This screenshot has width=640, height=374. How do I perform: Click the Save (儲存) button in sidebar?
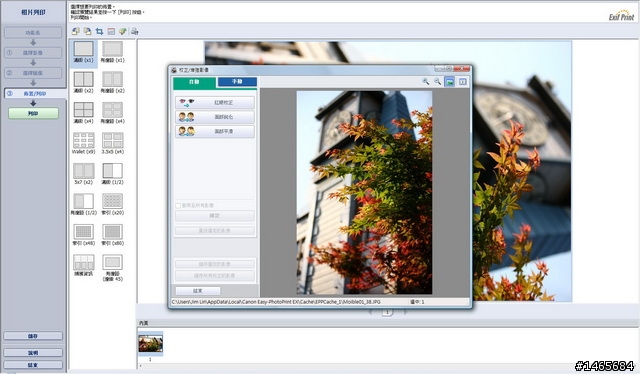point(33,336)
